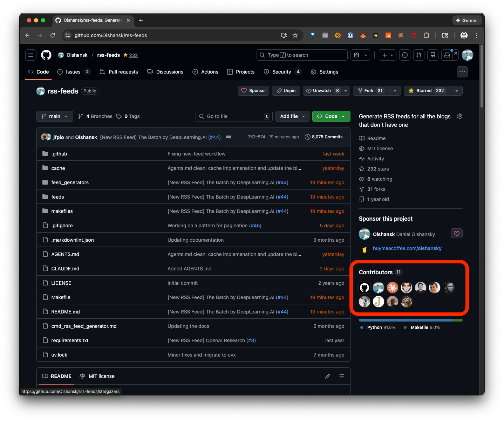
Task: Open your pull requests icon in header
Action: [x=419, y=55]
